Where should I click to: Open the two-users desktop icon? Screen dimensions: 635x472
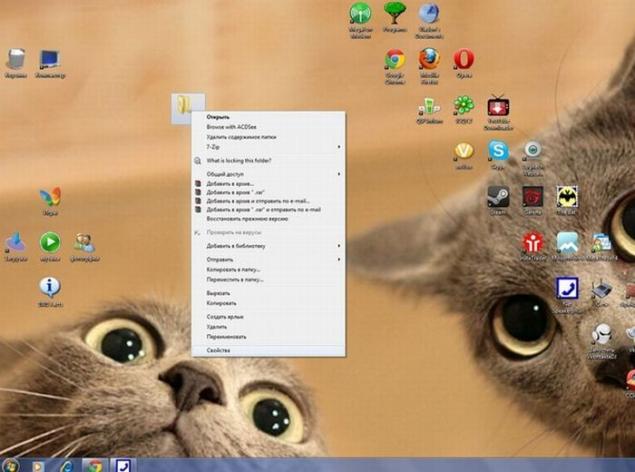(84, 243)
